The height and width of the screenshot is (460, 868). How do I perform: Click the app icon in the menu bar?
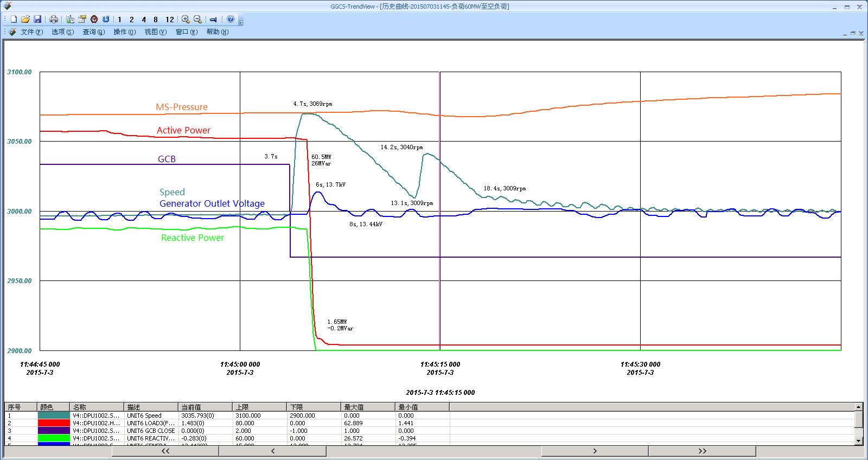pyautogui.click(x=12, y=32)
